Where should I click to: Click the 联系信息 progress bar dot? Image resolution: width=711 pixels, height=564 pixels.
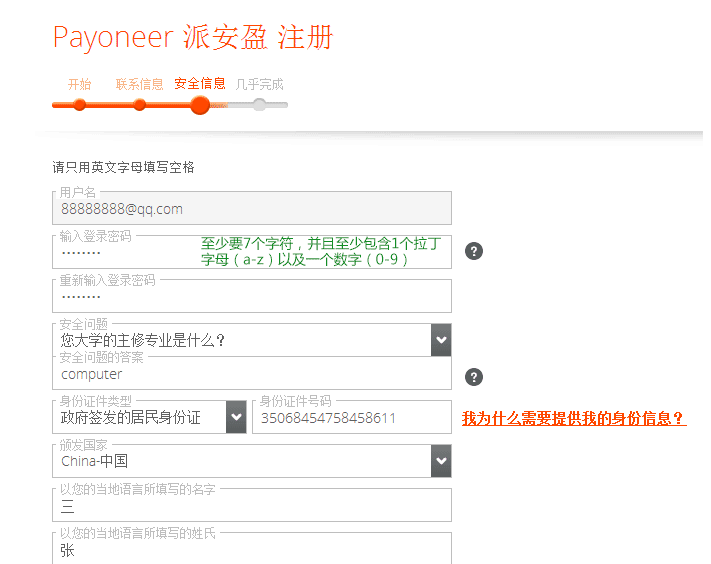(x=140, y=105)
